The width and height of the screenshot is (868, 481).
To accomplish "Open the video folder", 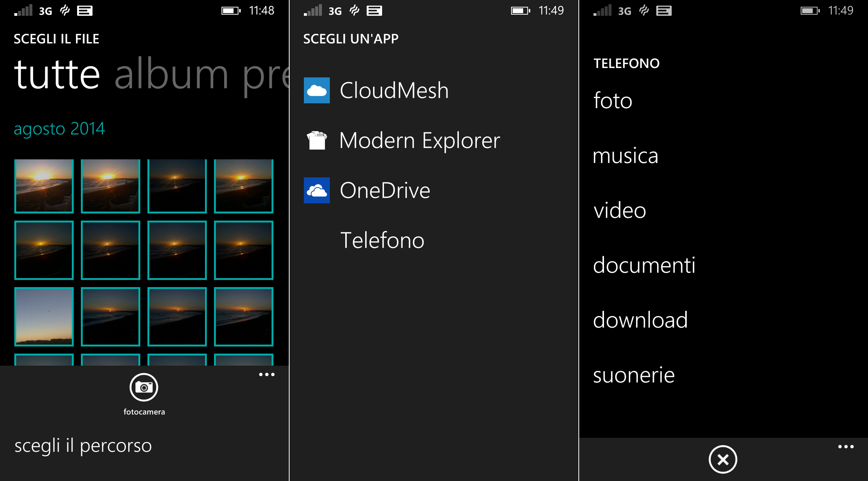I will (620, 210).
